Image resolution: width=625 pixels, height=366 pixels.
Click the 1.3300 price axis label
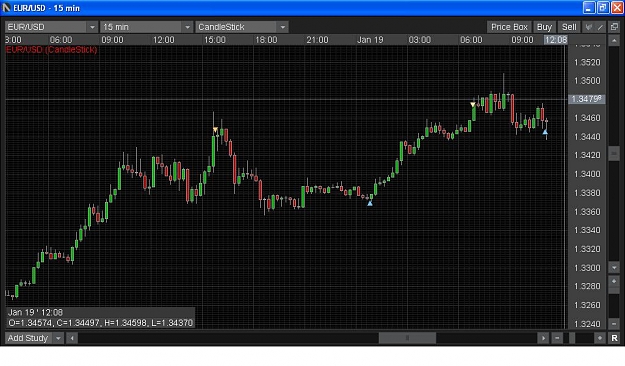pyautogui.click(x=587, y=268)
